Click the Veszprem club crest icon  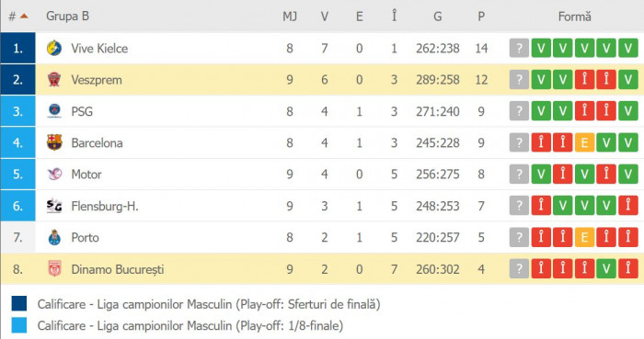54,80
